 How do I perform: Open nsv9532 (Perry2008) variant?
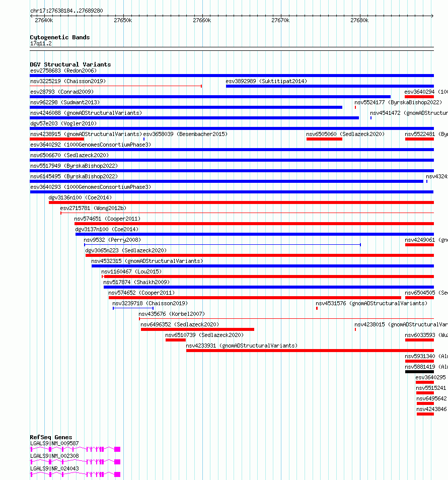pyautogui.click(x=112, y=240)
